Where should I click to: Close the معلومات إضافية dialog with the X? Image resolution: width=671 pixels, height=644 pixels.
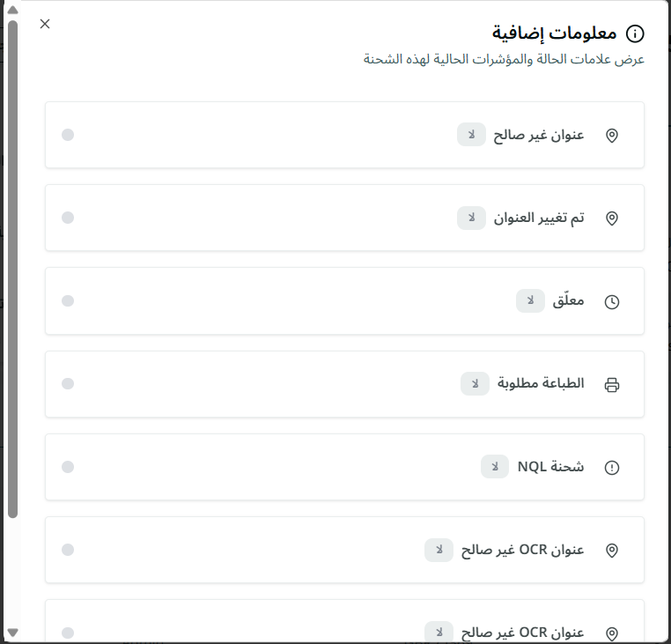click(x=45, y=24)
